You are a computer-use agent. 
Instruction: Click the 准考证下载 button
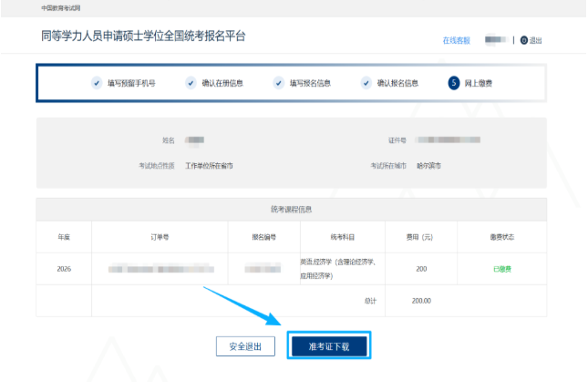point(329,346)
